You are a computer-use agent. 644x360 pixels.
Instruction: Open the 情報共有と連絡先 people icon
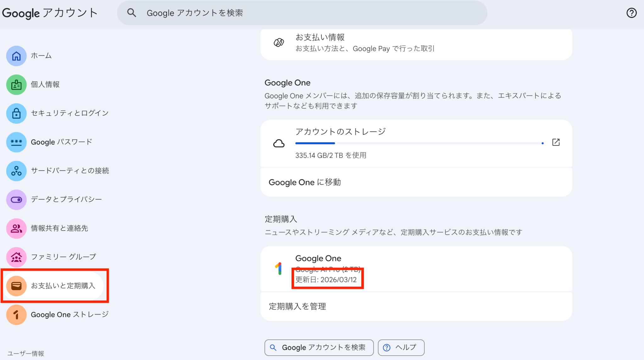tap(16, 228)
